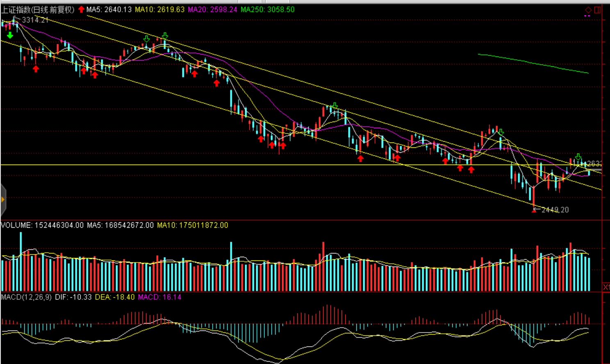Select the MA10: 2619.63 indicator label
This screenshot has height=364, width=610.
point(159,9)
